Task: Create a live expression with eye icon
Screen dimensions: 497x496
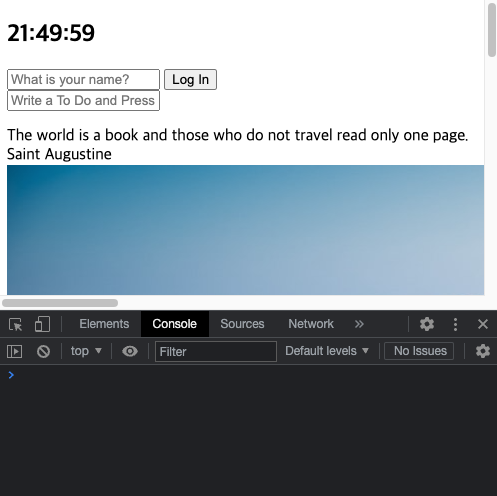Action: point(130,351)
